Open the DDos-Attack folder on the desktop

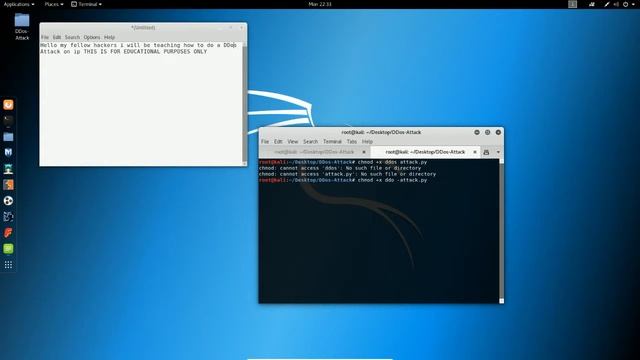click(22, 27)
